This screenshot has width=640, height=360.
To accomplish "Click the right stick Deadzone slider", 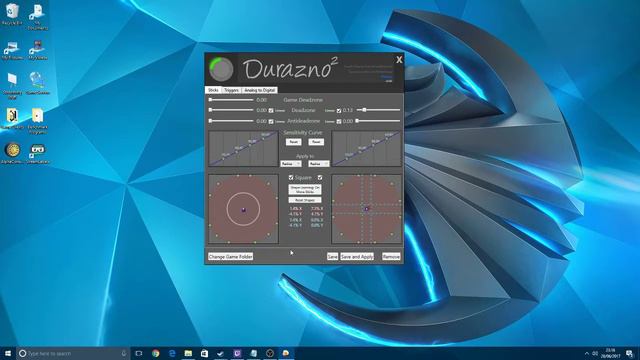I will pos(378,110).
